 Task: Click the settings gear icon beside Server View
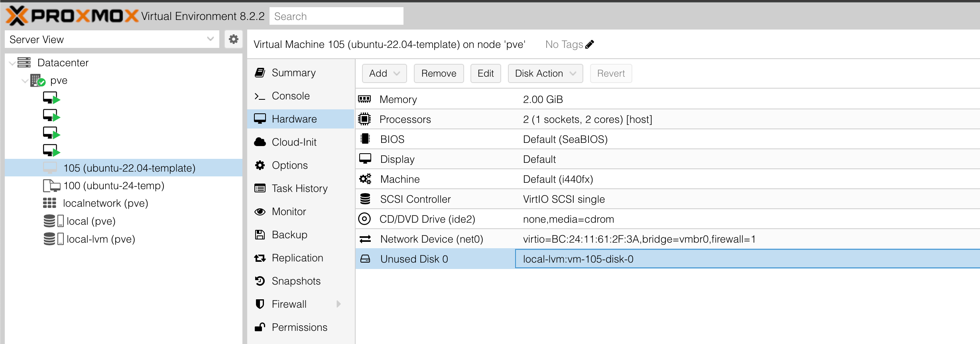[234, 39]
